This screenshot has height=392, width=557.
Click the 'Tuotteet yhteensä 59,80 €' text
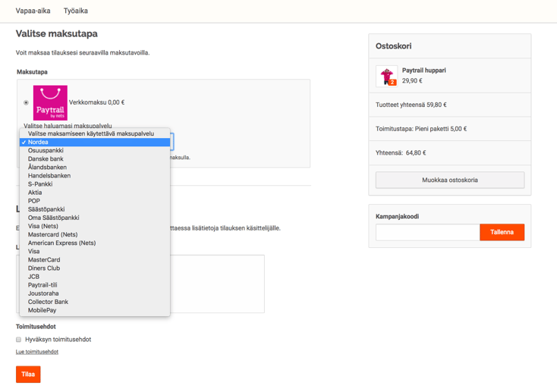[x=411, y=105]
